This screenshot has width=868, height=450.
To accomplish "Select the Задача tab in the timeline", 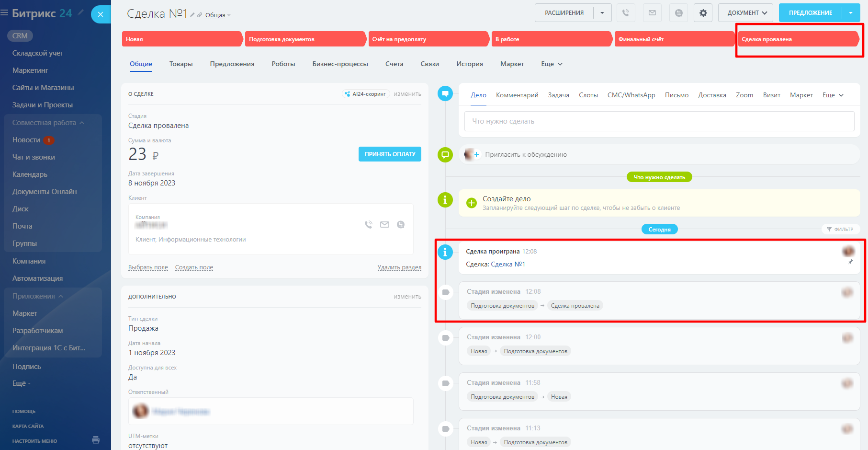I will (x=559, y=95).
